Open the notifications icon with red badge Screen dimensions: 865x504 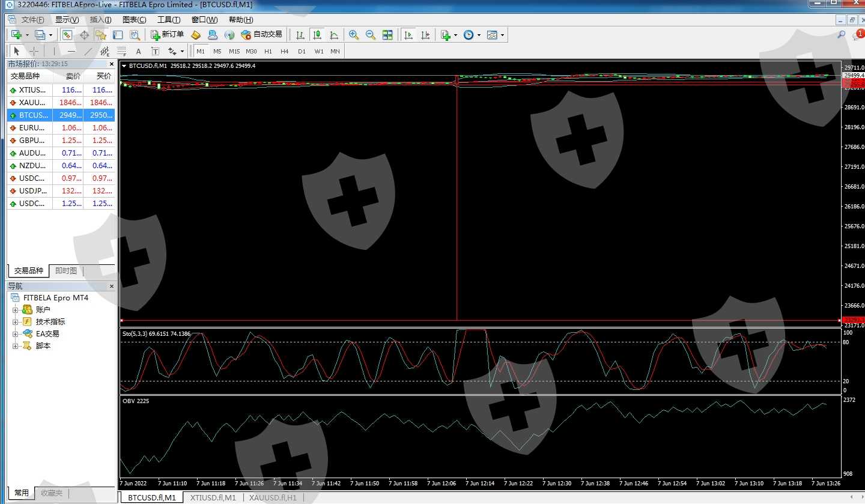click(858, 35)
